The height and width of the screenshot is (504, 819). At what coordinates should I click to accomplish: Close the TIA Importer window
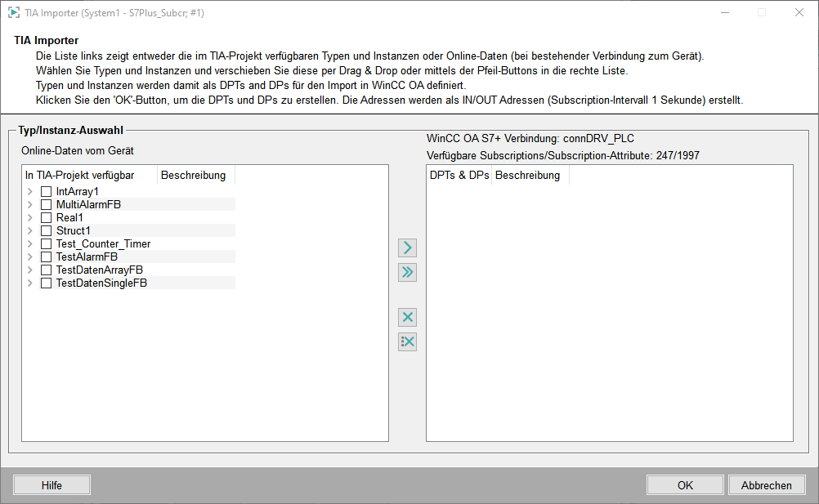coord(799,12)
